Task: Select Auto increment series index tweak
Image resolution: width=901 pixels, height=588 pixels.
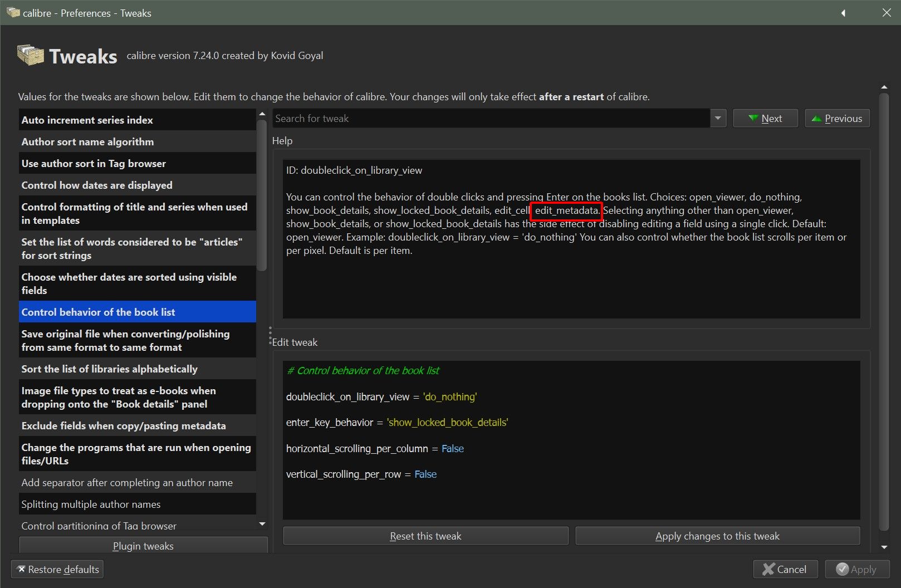Action: click(138, 120)
